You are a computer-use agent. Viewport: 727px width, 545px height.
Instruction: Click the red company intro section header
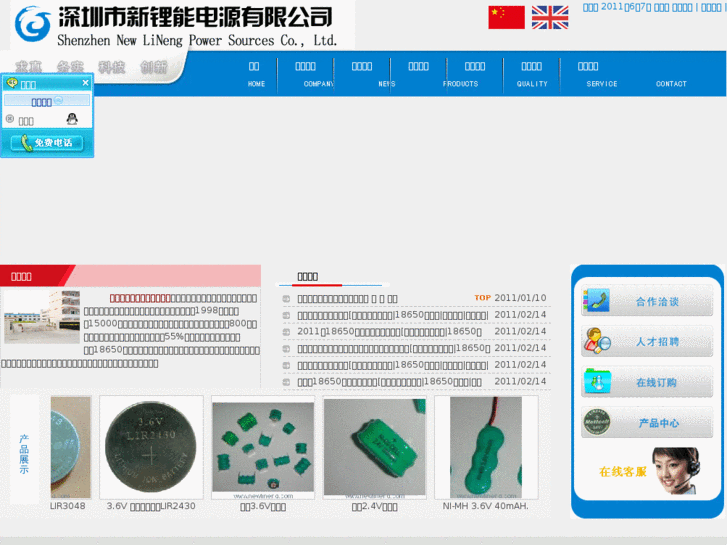[130, 276]
